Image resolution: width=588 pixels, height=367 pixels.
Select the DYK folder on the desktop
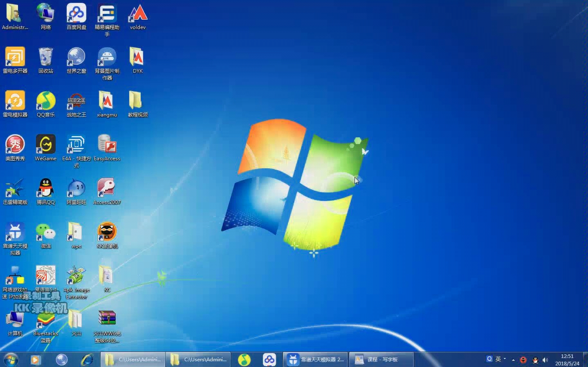point(138,60)
